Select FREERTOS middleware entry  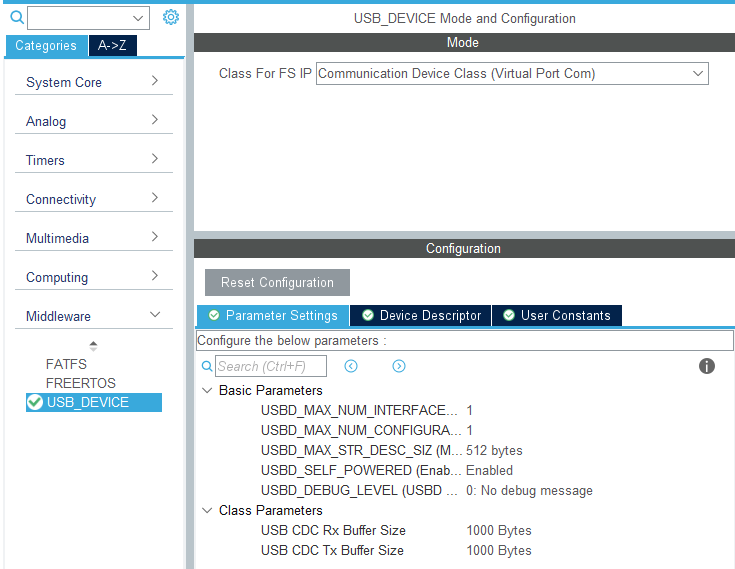coord(81,383)
